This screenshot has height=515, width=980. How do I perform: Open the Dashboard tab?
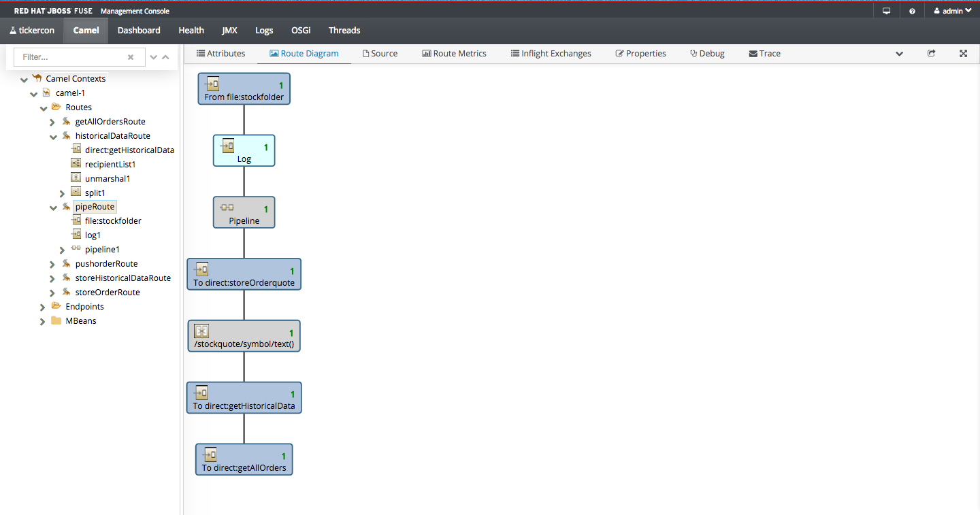point(139,30)
